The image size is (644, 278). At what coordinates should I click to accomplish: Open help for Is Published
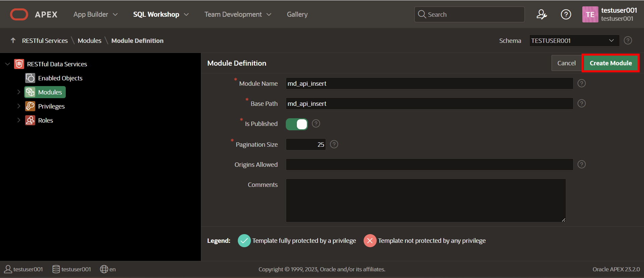(x=316, y=124)
